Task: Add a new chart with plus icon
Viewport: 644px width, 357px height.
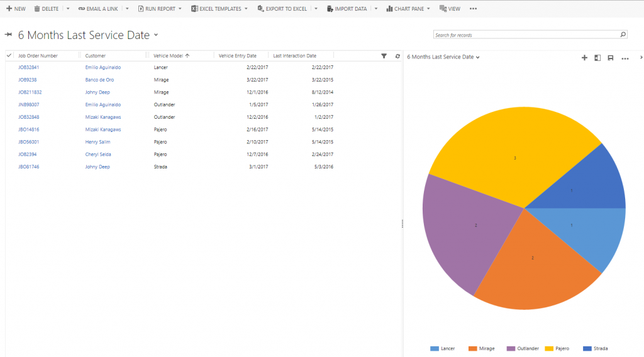Action: click(584, 58)
